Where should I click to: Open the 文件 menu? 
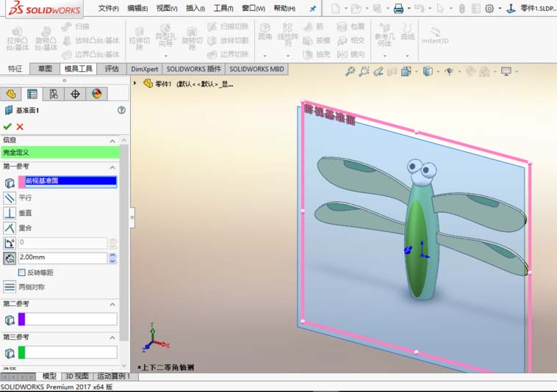tap(108, 8)
